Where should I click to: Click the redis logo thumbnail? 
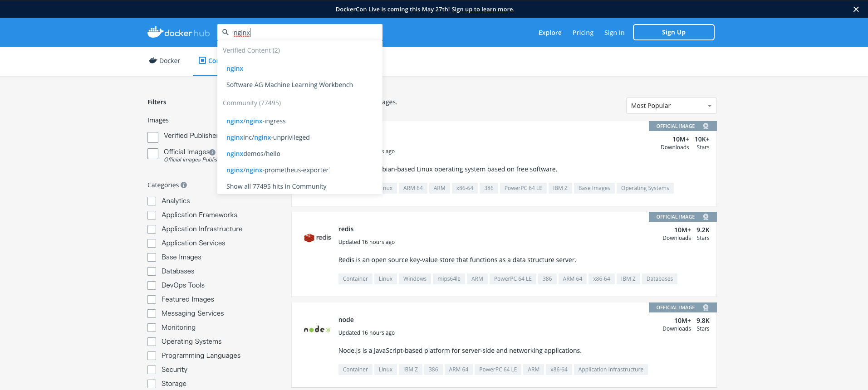click(x=317, y=238)
